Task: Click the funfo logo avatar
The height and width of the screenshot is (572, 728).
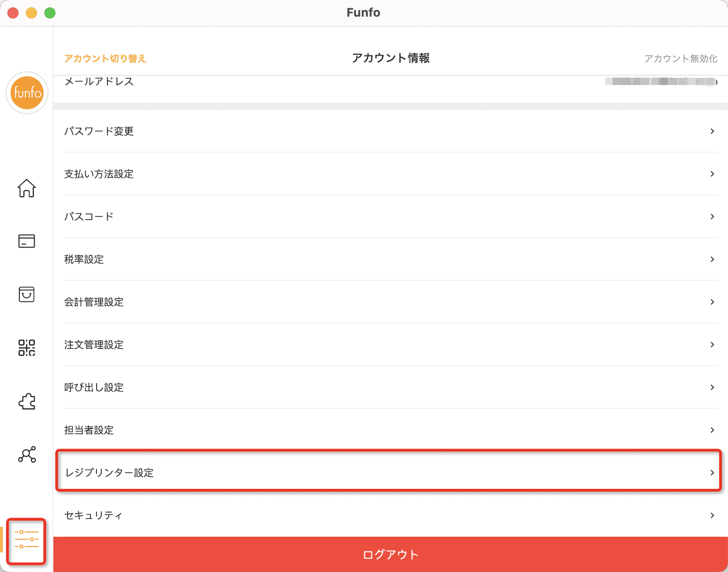Action: pyautogui.click(x=27, y=93)
